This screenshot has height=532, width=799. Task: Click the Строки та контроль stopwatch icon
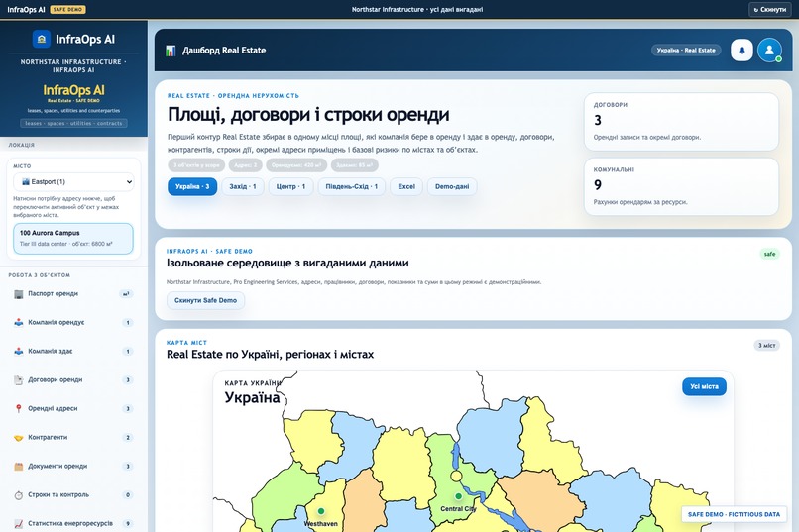tap(19, 494)
